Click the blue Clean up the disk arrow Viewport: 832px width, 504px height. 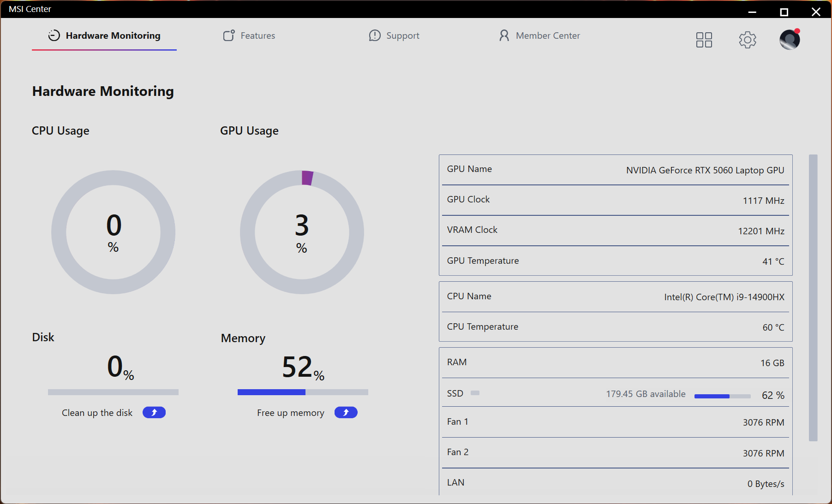[154, 412]
